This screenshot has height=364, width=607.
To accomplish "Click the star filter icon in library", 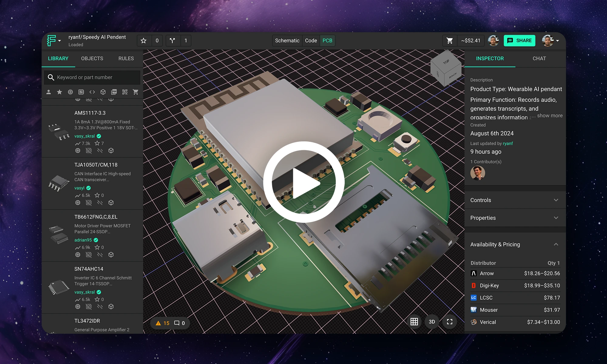I will click(59, 92).
